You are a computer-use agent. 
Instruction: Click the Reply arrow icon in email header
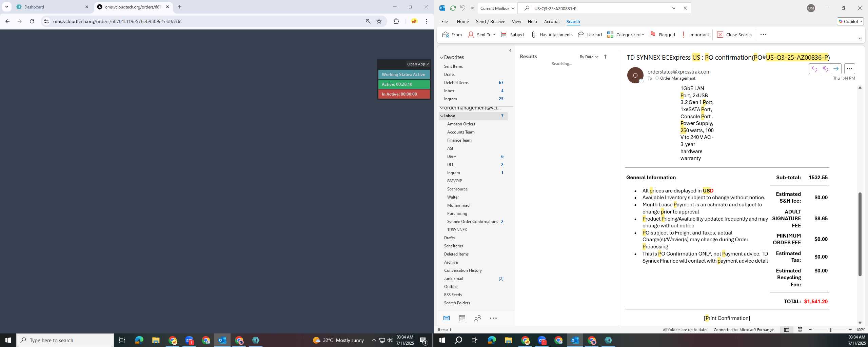click(814, 69)
